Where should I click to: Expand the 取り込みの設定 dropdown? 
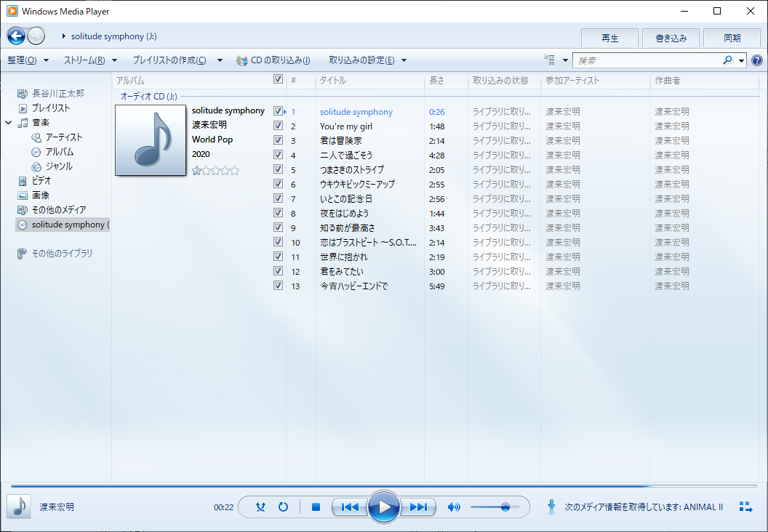(x=361, y=60)
